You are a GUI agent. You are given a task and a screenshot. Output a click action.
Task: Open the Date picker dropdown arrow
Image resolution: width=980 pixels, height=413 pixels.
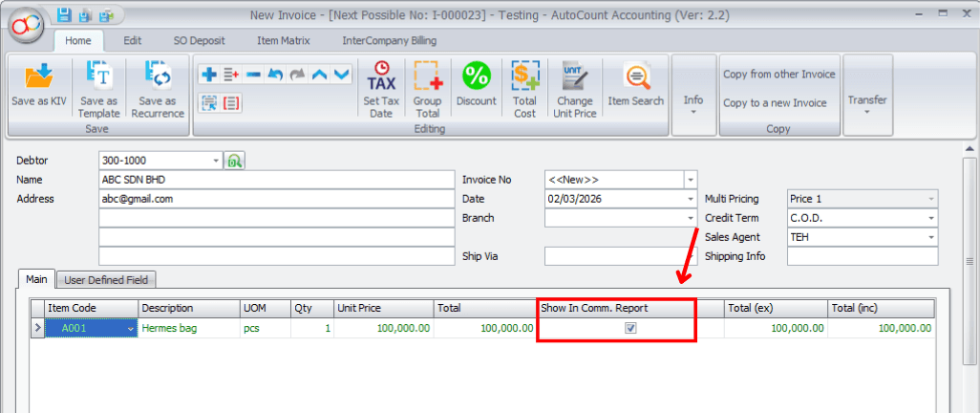point(691,199)
